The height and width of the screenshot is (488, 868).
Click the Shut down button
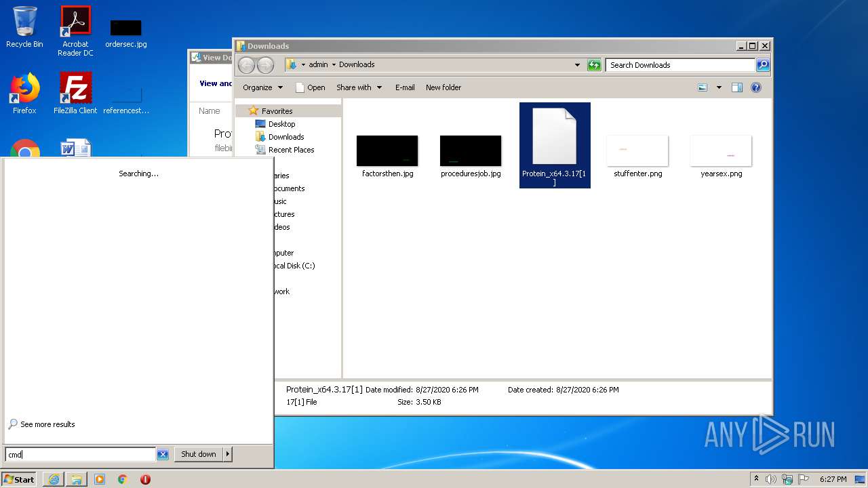(199, 454)
